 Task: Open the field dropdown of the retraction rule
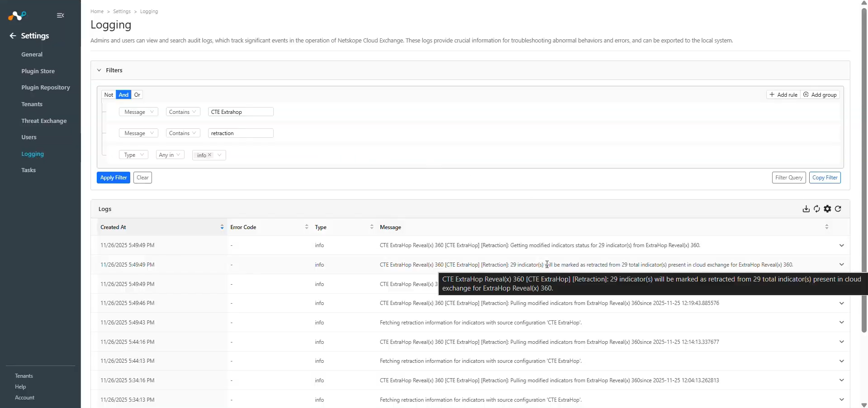tap(138, 133)
